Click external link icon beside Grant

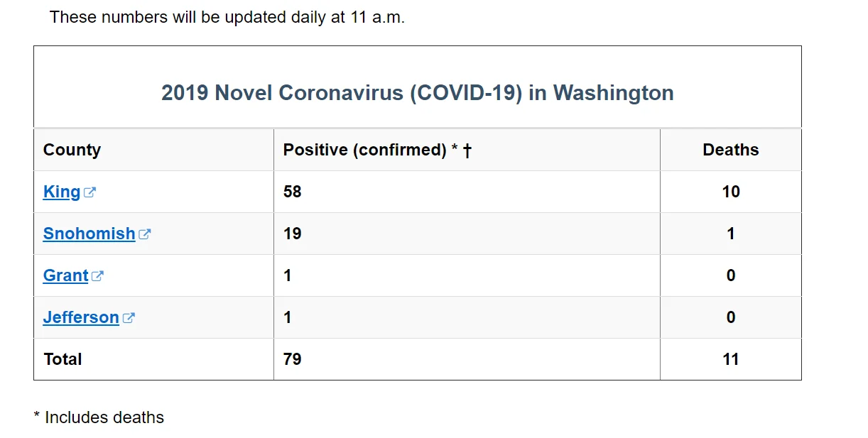pyautogui.click(x=97, y=276)
